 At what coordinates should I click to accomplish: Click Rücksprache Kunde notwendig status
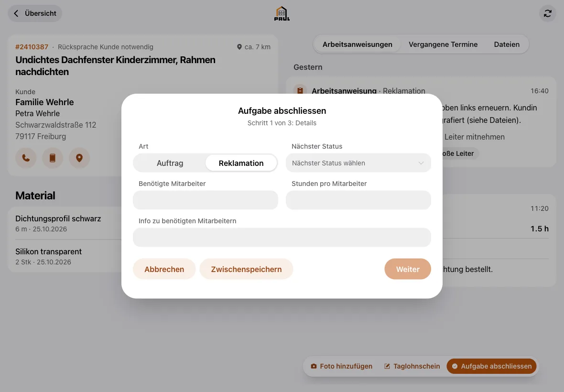[105, 47]
